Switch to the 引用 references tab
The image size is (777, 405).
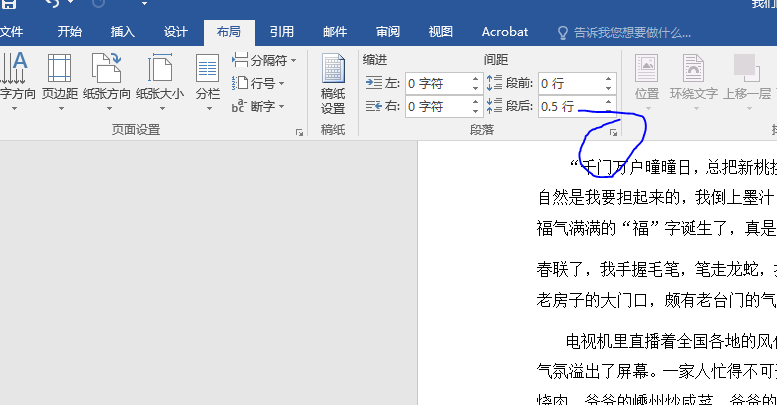coord(282,32)
